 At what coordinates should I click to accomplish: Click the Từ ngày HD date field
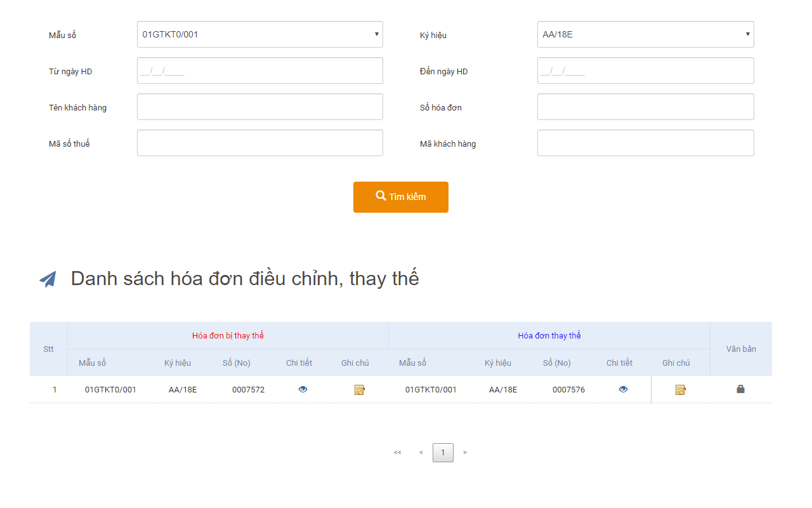click(260, 70)
